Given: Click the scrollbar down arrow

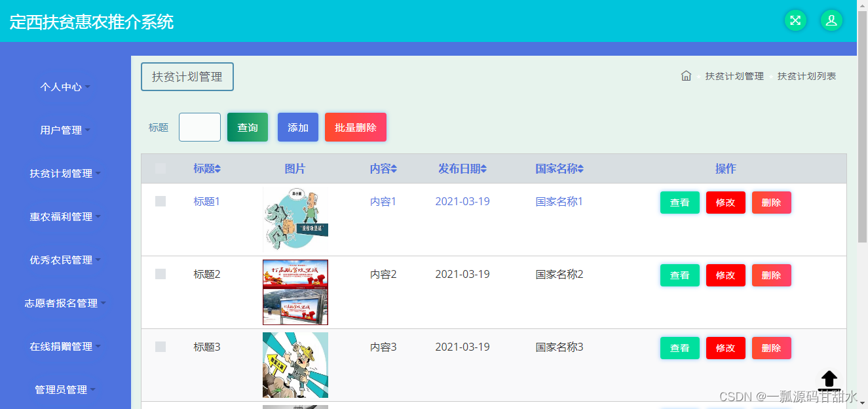Looking at the screenshot, I should (862, 403).
